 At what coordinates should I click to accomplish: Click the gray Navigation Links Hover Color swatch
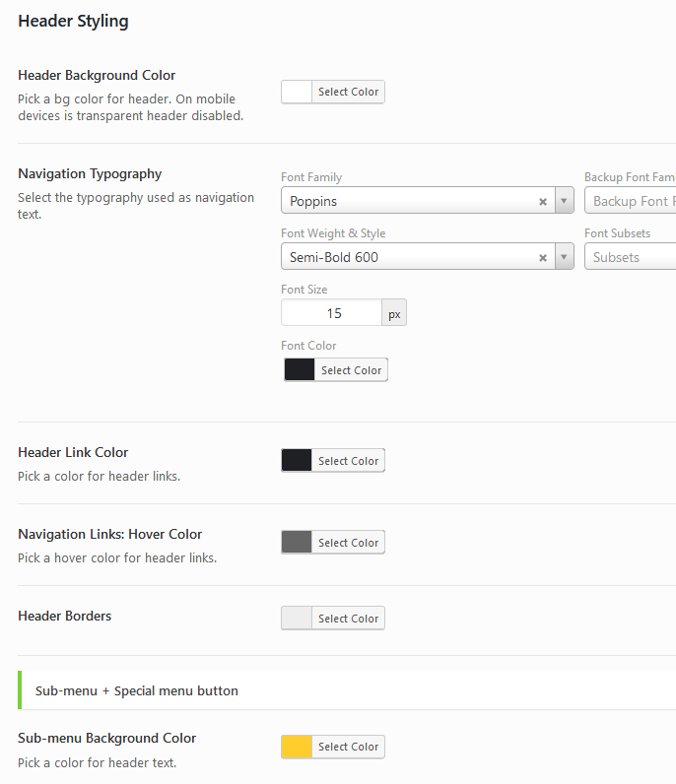[x=297, y=543]
